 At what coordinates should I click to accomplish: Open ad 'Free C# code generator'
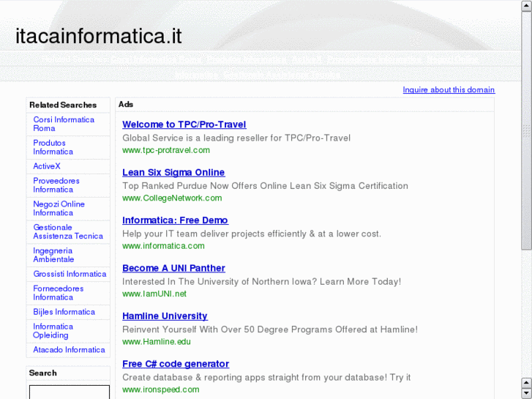pyautogui.click(x=176, y=364)
